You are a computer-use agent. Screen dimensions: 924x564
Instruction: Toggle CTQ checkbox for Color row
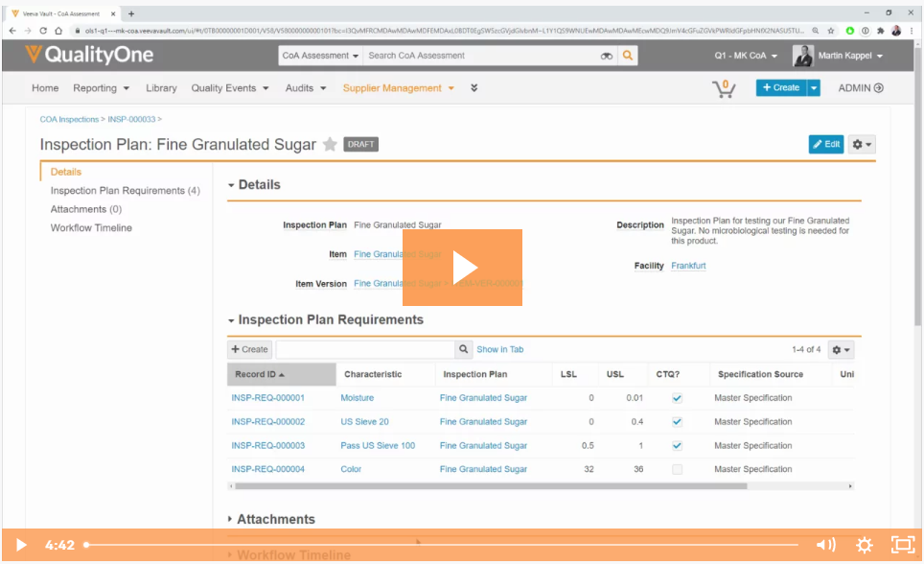(x=677, y=470)
